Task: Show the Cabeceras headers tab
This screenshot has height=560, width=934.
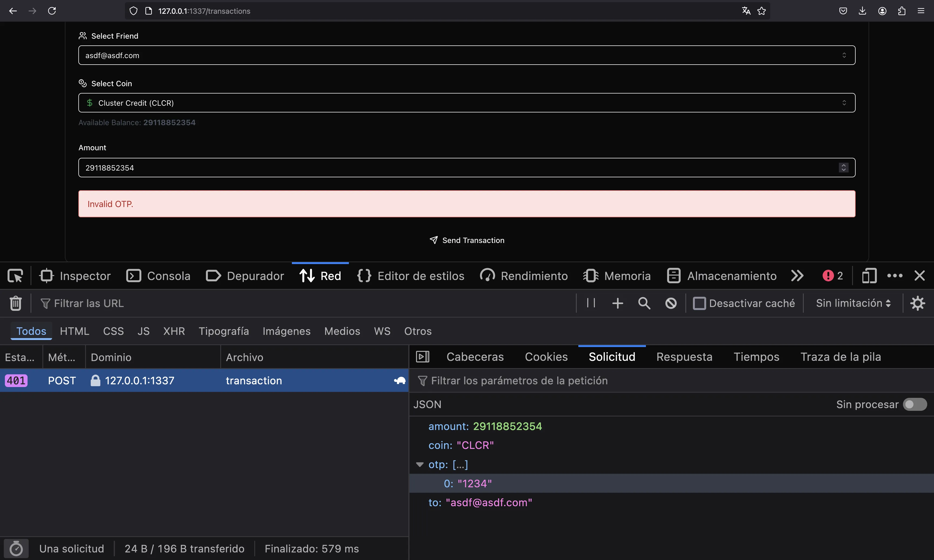Action: click(x=475, y=356)
